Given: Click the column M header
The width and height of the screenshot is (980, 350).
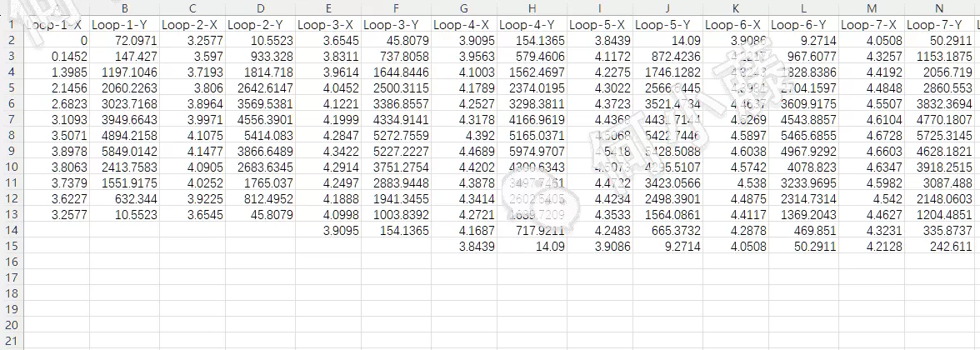Looking at the screenshot, I should (x=872, y=7).
